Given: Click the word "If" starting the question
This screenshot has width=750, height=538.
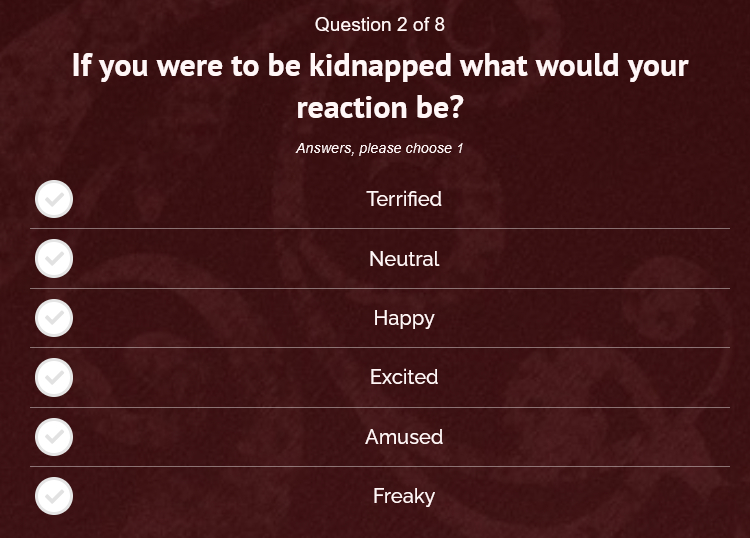Looking at the screenshot, I should click(x=81, y=66).
